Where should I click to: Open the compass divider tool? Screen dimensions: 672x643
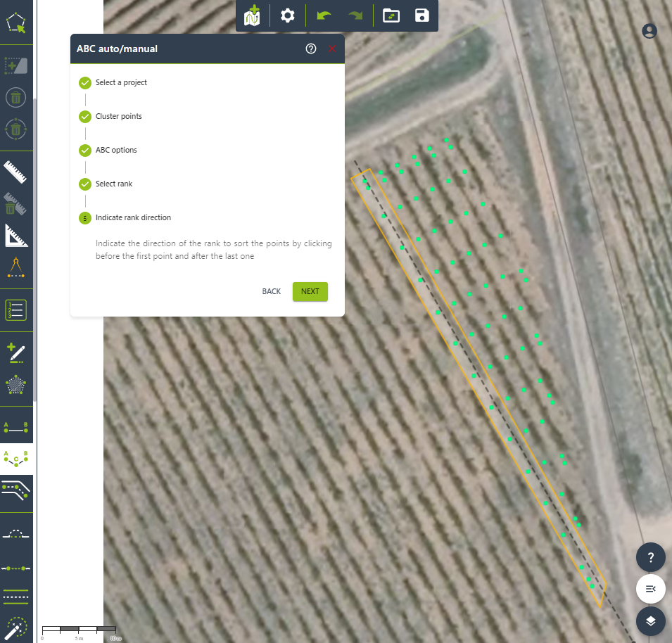(x=15, y=269)
